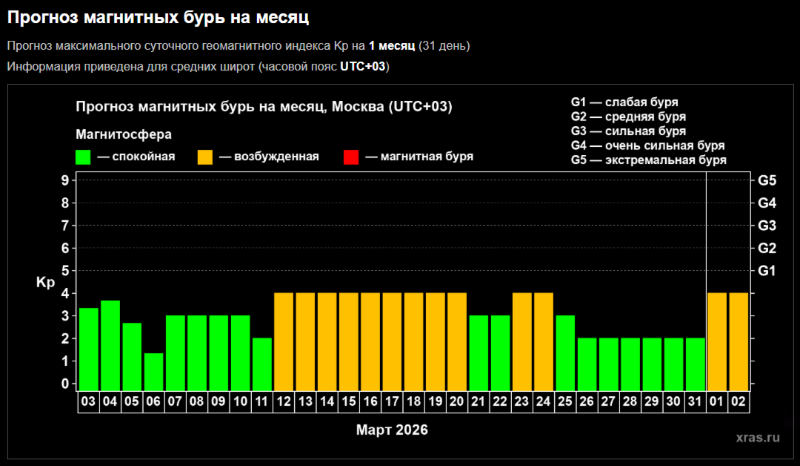The width and height of the screenshot is (800, 466).
Task: Select the green bar for day 03
Action: [x=89, y=349]
